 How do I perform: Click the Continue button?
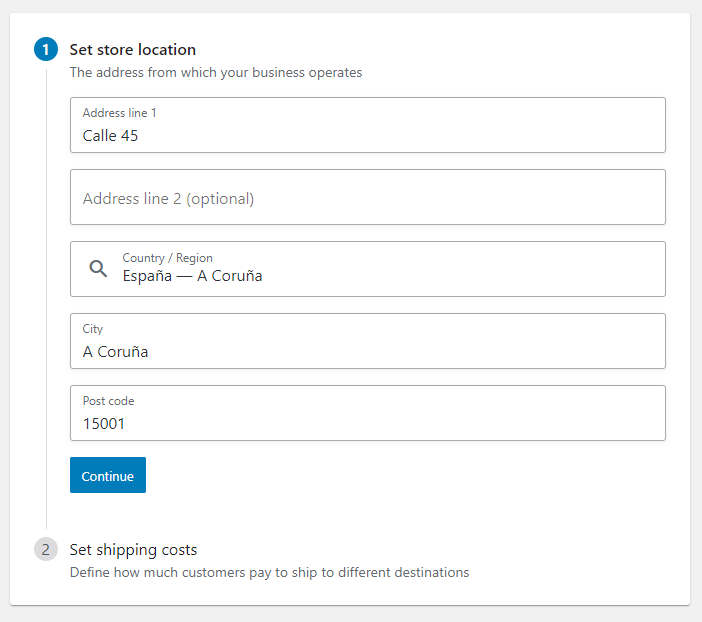(x=108, y=475)
